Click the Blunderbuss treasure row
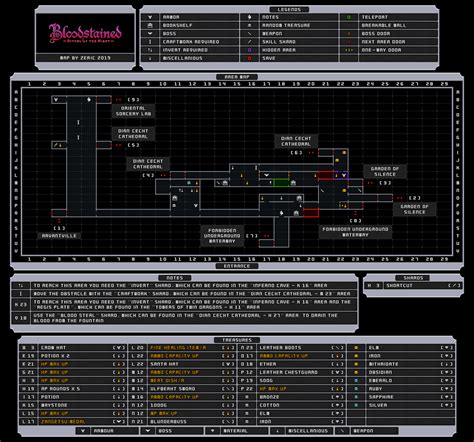 tap(182, 422)
